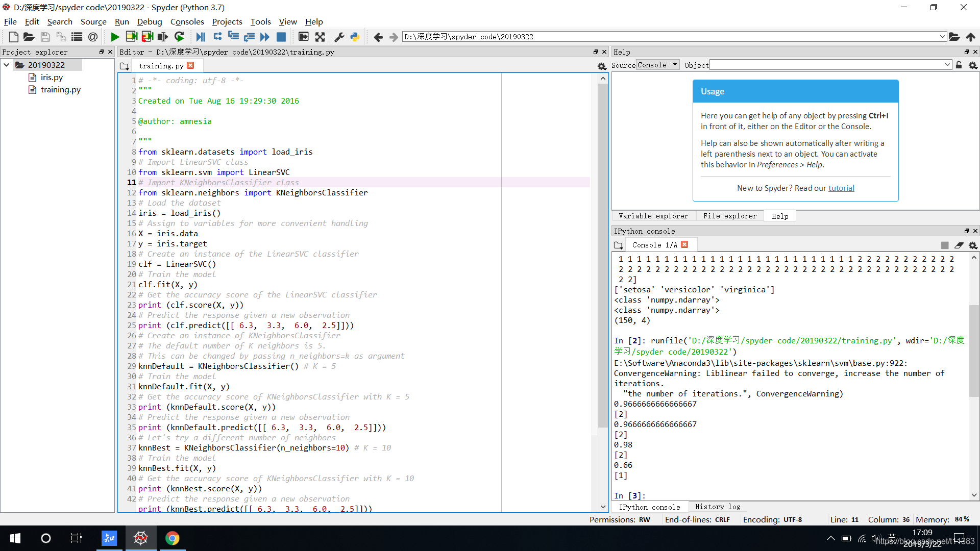
Task: Select training.py in Project explorer
Action: click(61, 89)
